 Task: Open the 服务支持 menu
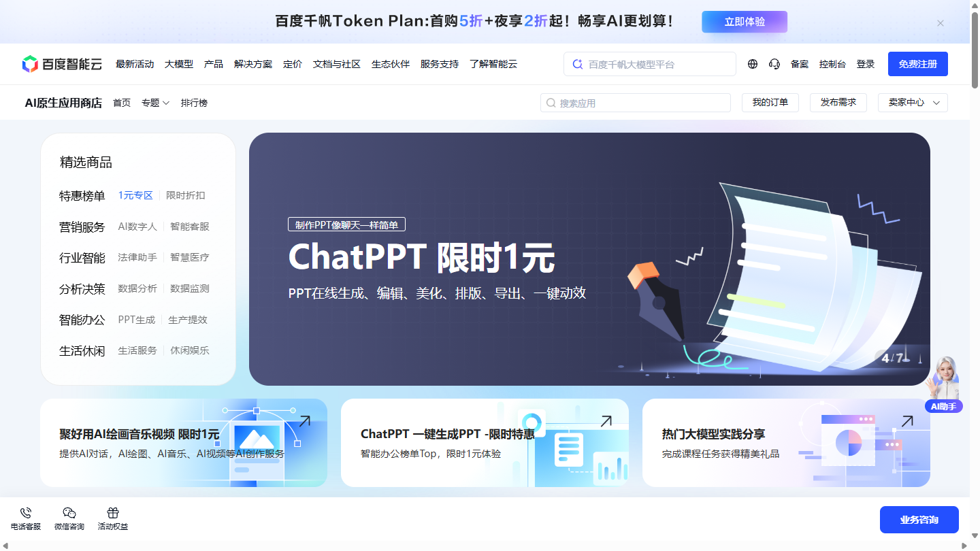440,64
